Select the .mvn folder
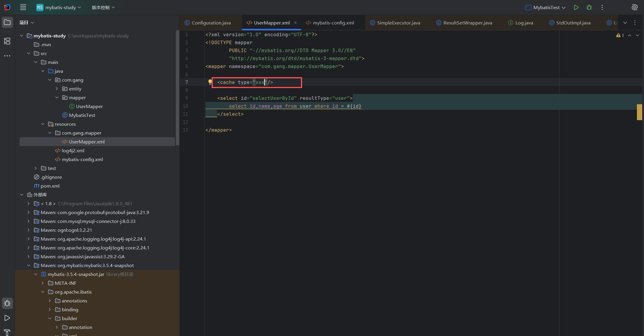Image resolution: width=644 pixels, height=336 pixels. pyautogui.click(x=42, y=44)
